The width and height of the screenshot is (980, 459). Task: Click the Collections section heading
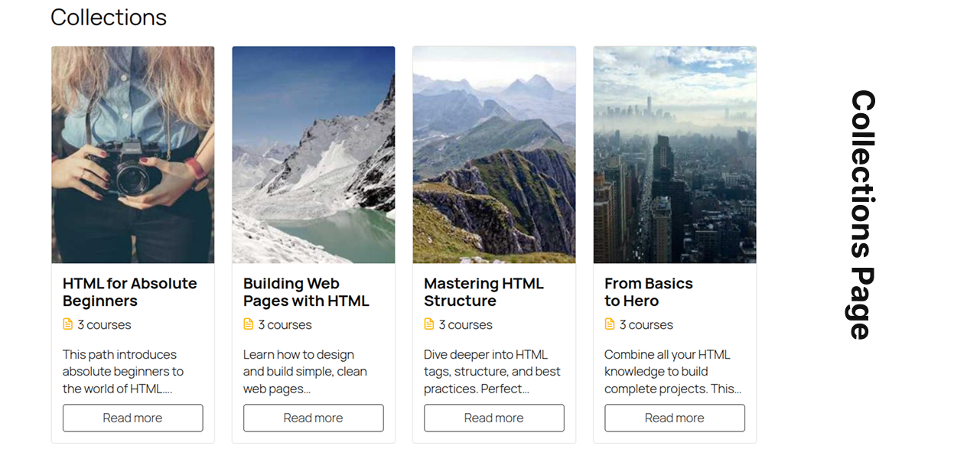click(x=109, y=17)
